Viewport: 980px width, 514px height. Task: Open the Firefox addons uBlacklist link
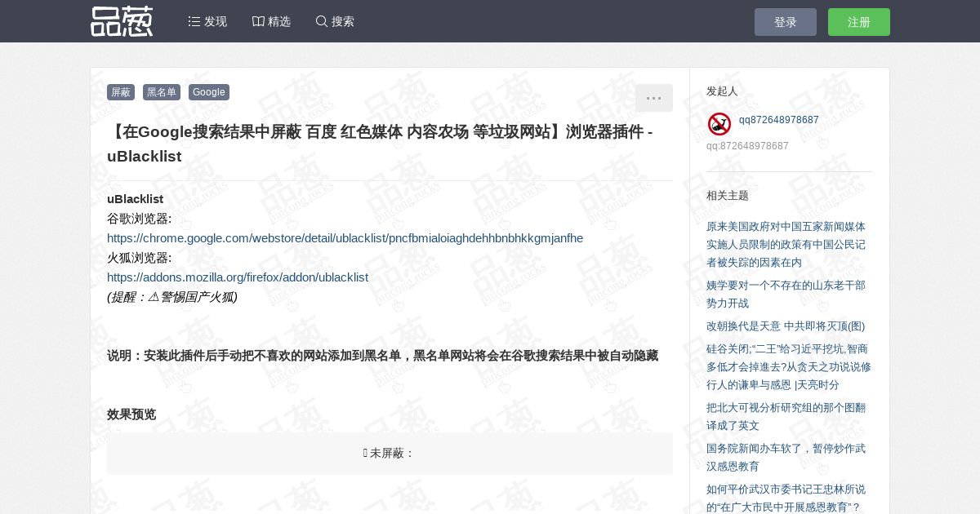pos(238,277)
